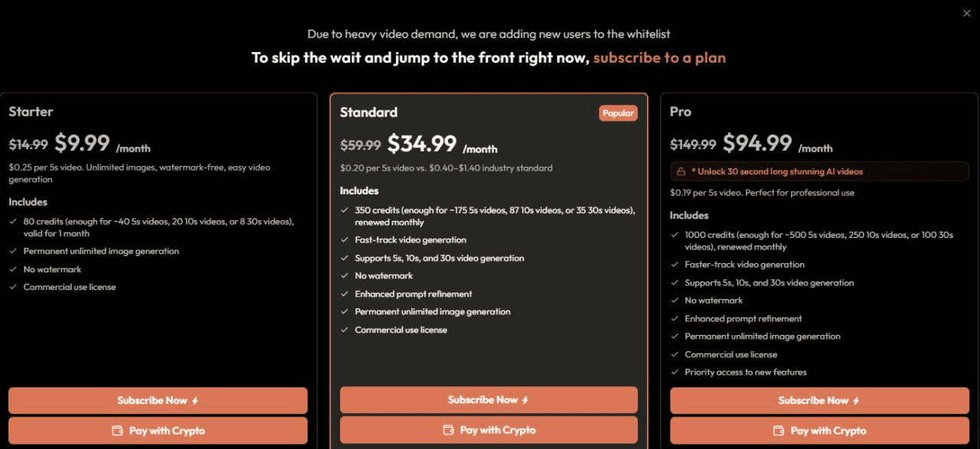Choose Pay with Crypto under Standard
Screen dimensions: 980x449
click(488, 430)
